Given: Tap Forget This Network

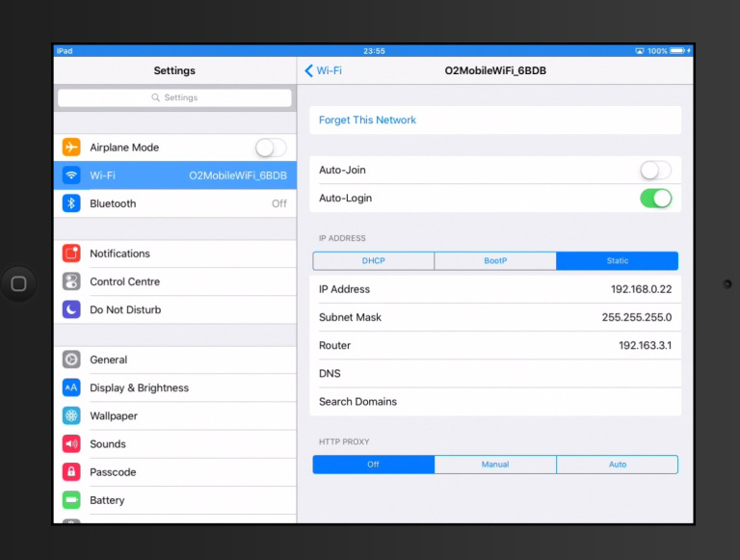Looking at the screenshot, I should coord(368,120).
